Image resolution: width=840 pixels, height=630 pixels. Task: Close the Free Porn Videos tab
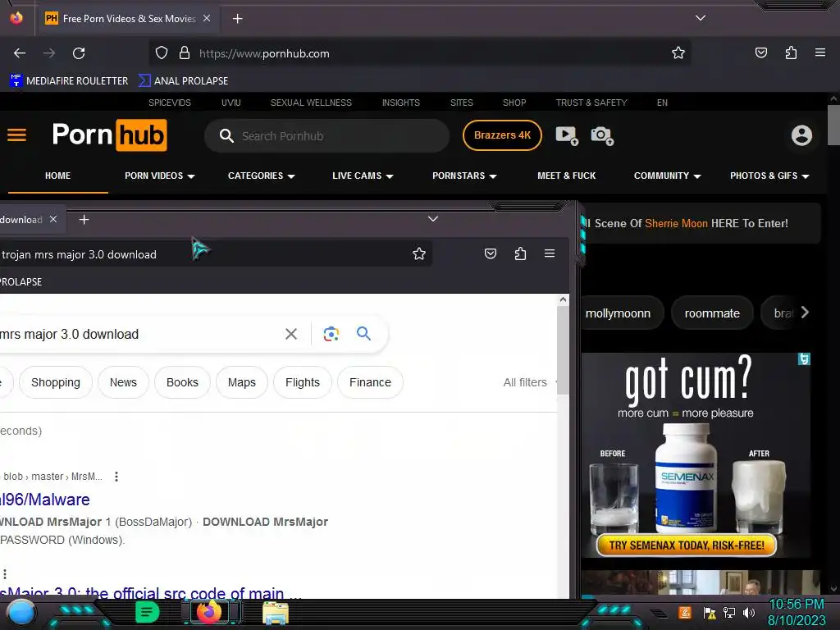(x=207, y=18)
